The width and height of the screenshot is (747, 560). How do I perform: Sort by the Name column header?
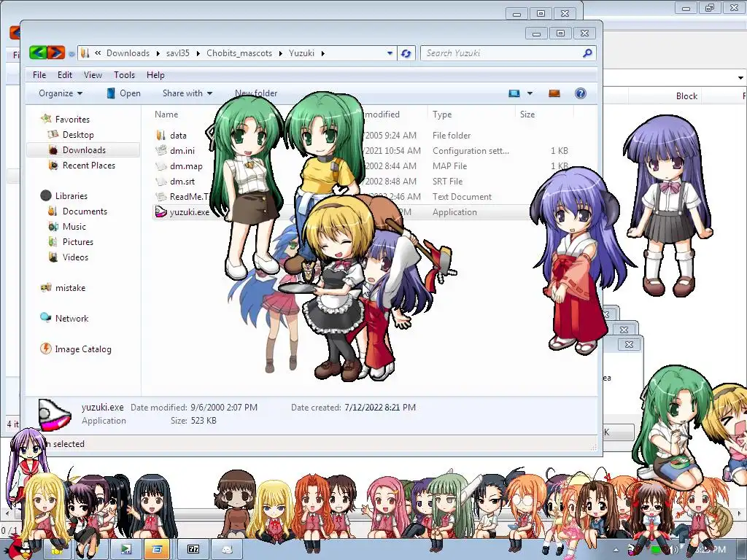(x=166, y=114)
